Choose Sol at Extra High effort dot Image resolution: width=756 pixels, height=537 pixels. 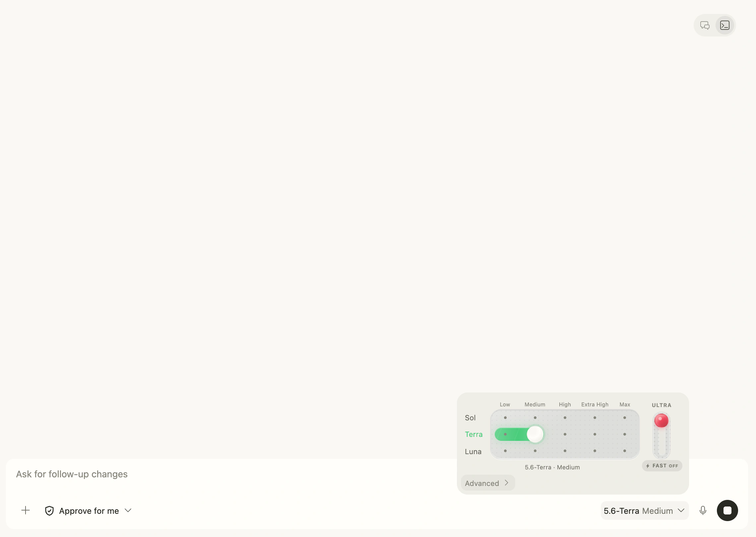click(x=595, y=418)
